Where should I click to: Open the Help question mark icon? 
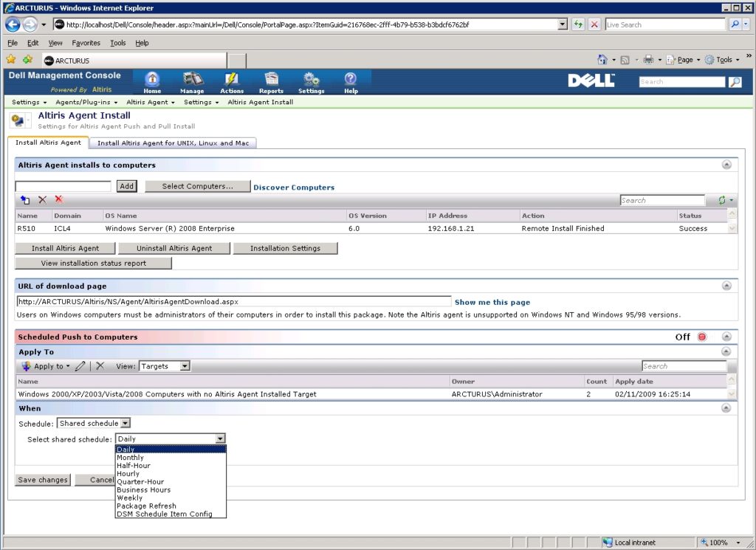pos(351,81)
